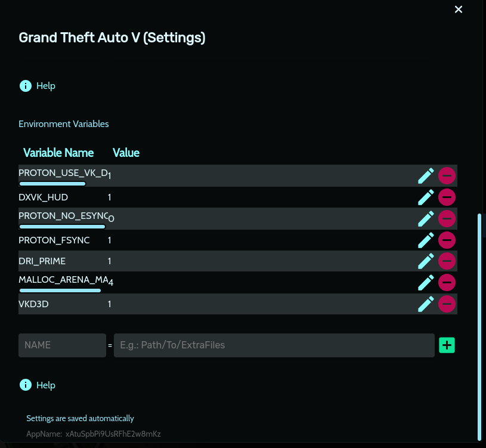The width and height of the screenshot is (486, 448).
Task: Edit the MALLOC_ARENA_MAX variable
Action: (426, 282)
